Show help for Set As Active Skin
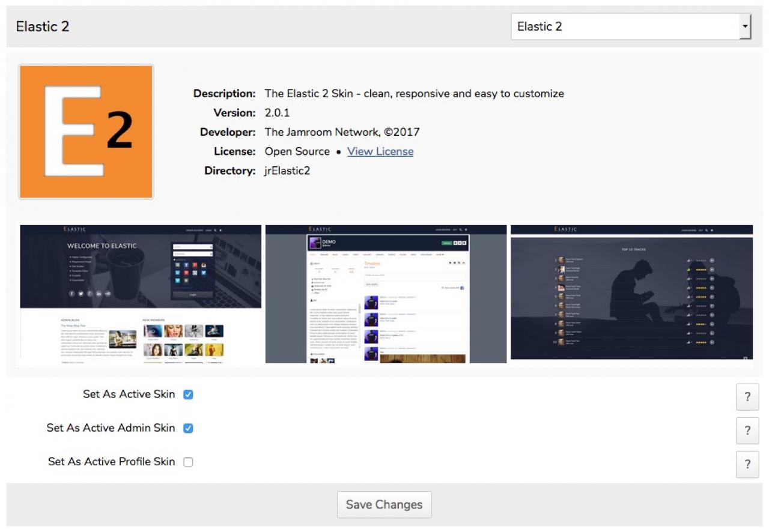The image size is (769, 532). tap(747, 397)
